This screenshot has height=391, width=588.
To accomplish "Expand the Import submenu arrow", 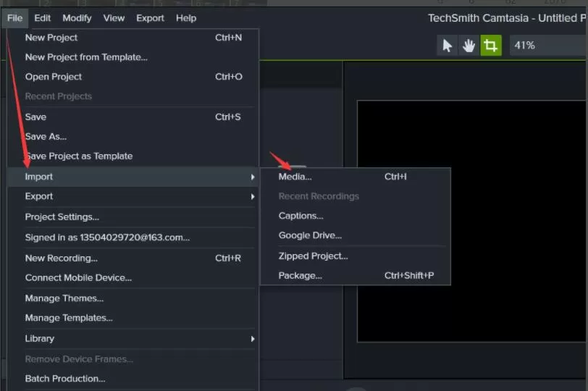I will coord(253,177).
